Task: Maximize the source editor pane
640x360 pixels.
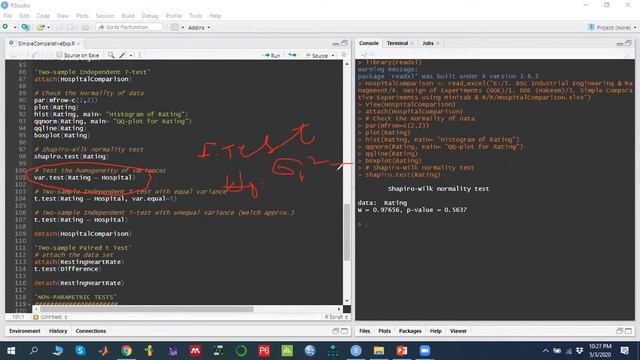Action: click(344, 43)
